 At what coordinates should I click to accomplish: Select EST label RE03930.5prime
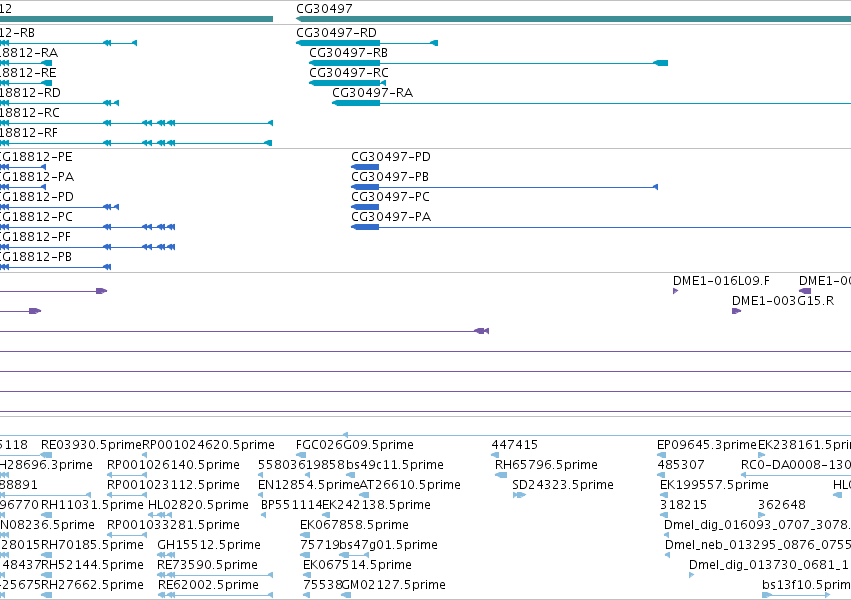coord(91,445)
